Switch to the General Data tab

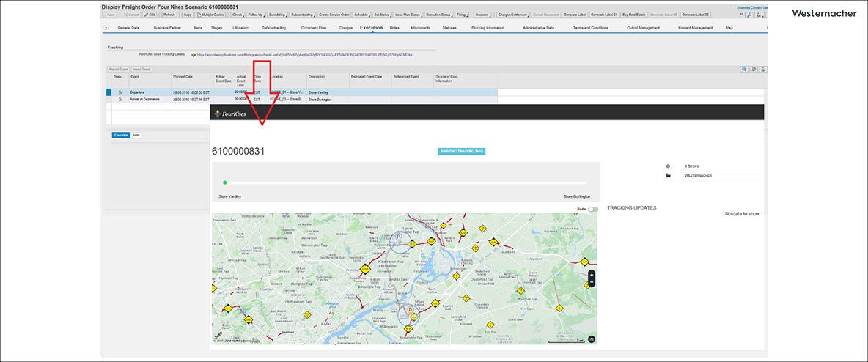(128, 28)
